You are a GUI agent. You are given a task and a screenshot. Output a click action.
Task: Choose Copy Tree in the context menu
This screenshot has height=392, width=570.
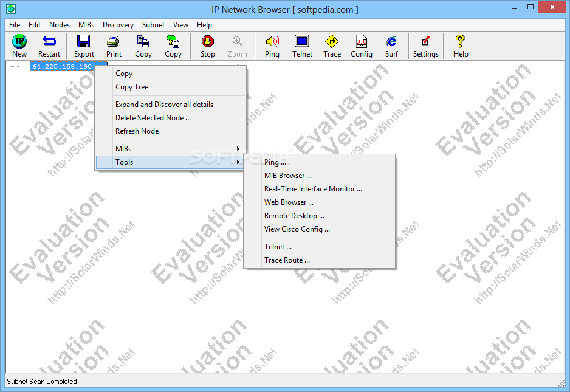171,87
